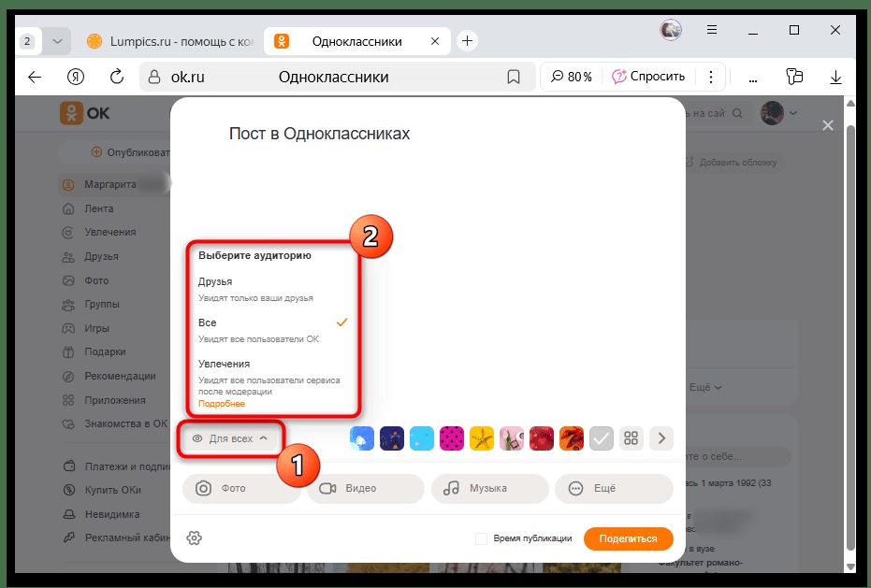Open Маргарита profile in sidebar
Screen dimensions: 871x588
pyautogui.click(x=114, y=184)
